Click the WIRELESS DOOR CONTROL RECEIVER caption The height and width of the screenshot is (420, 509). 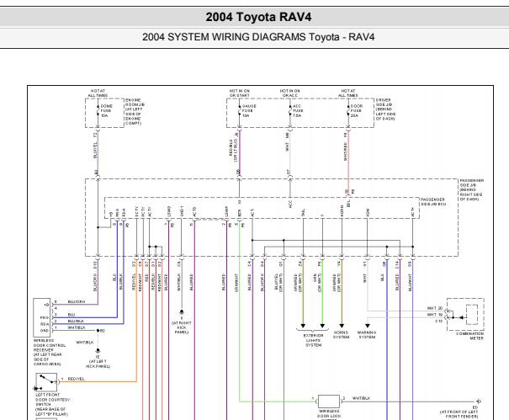click(50, 353)
